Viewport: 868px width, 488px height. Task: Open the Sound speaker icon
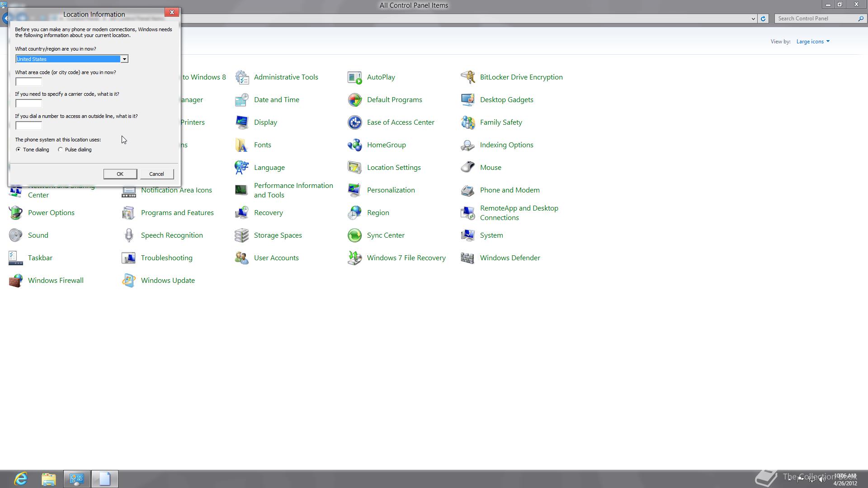[16, 235]
